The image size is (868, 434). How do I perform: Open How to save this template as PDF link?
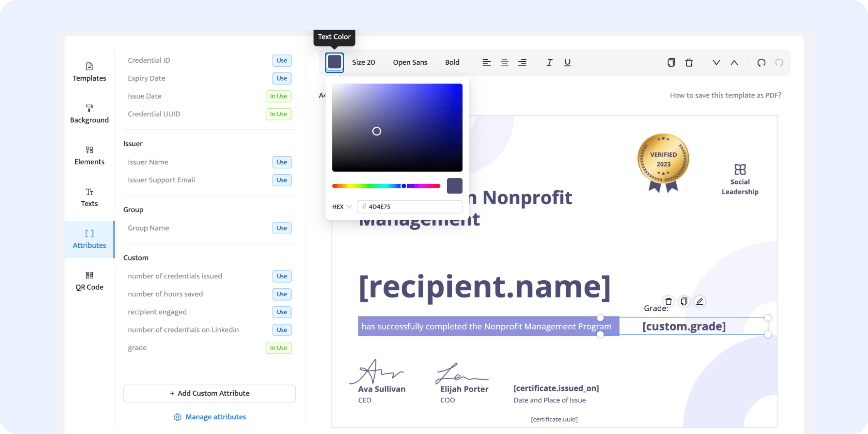point(725,95)
